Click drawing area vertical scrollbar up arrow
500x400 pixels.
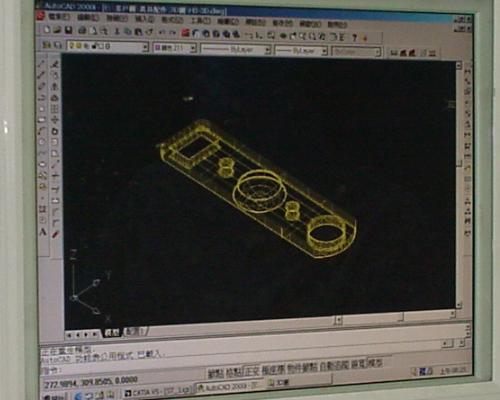point(459,65)
